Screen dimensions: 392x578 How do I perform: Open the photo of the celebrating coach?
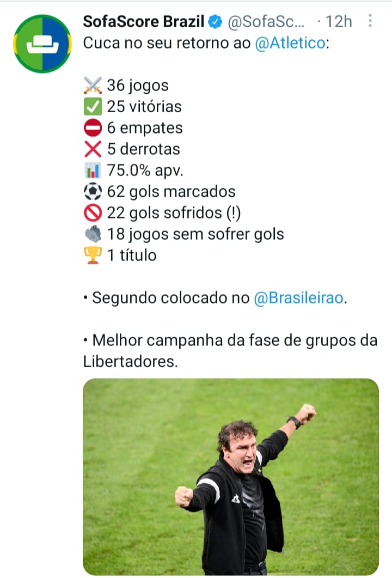[230, 477]
